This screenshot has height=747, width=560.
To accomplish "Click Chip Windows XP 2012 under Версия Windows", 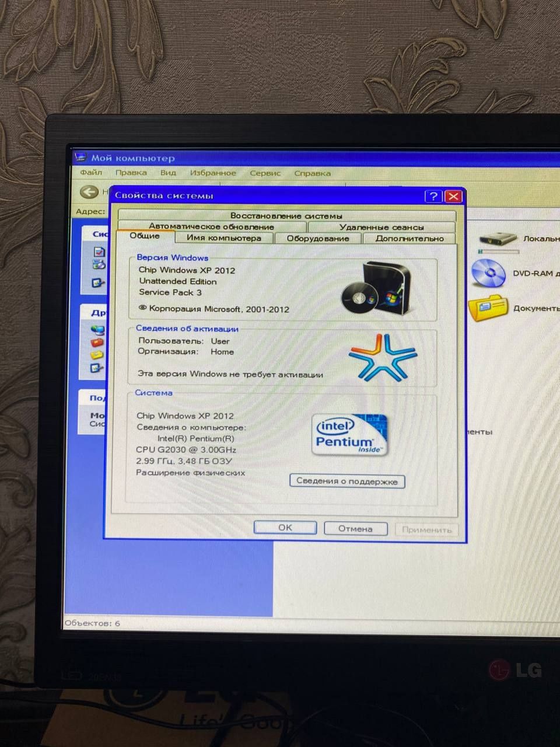I will pos(187,270).
